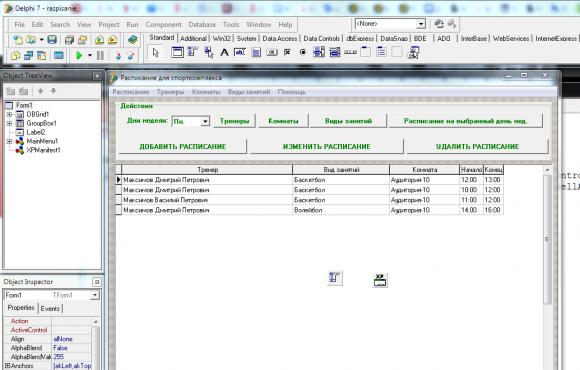Select the MainMenu component on the form
The height and width of the screenshot is (370, 580).
point(335,278)
